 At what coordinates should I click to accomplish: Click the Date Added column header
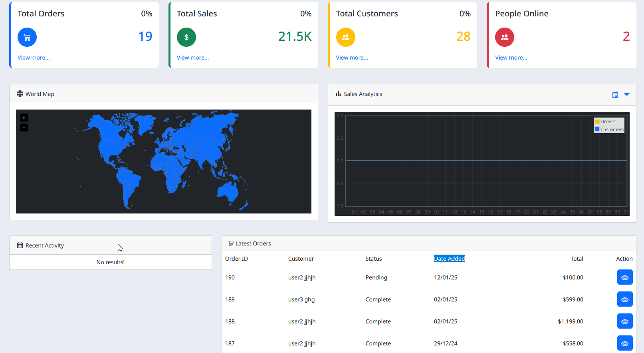click(x=449, y=259)
